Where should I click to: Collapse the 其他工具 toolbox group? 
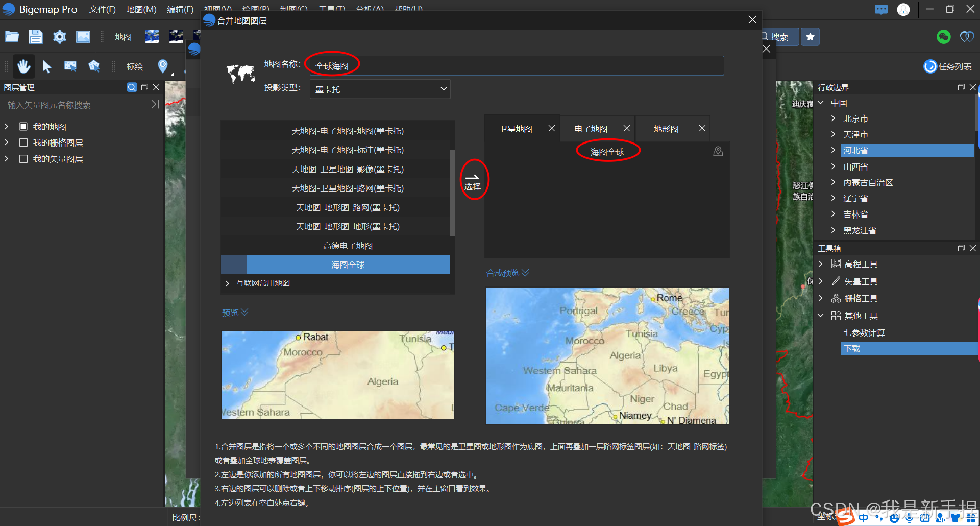pos(821,316)
